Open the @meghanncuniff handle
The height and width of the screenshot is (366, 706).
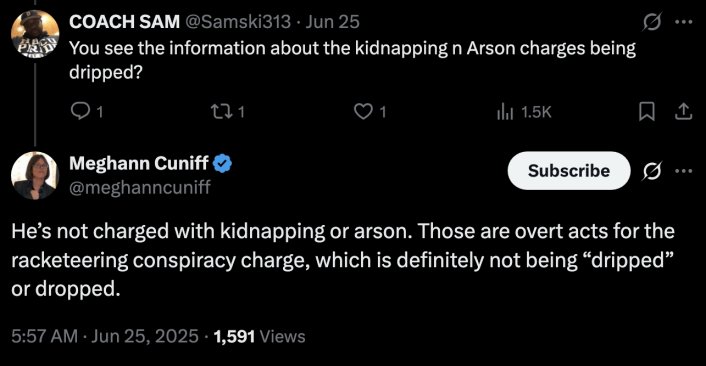pyautogui.click(x=140, y=187)
